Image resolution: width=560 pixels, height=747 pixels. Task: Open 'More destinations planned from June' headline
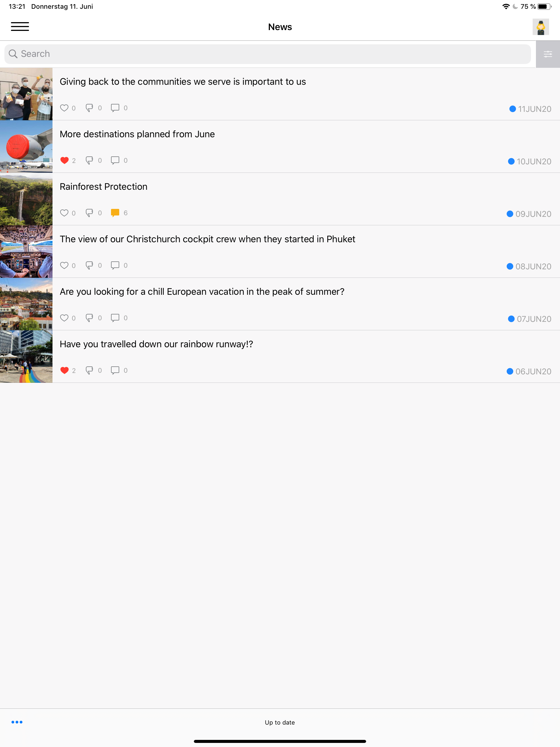137,134
